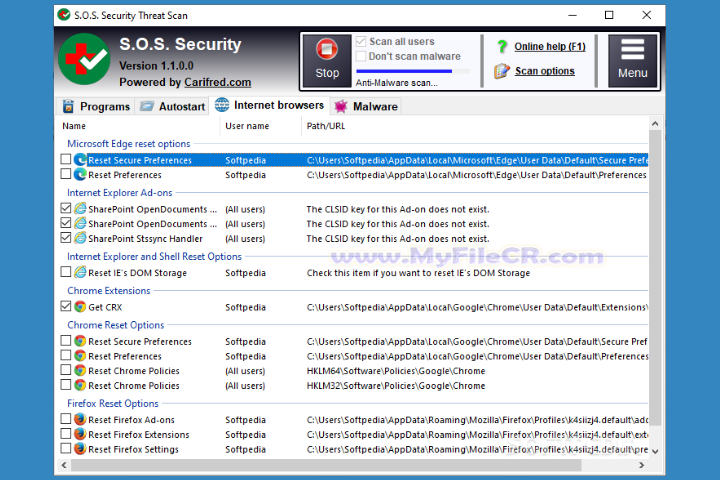The height and width of the screenshot is (480, 720).
Task: Select the Internet browsers tab
Action: pos(270,105)
